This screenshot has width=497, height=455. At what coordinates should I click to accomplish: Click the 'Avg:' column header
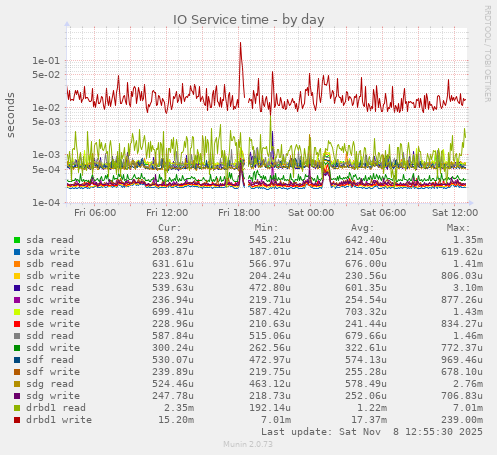(363, 228)
